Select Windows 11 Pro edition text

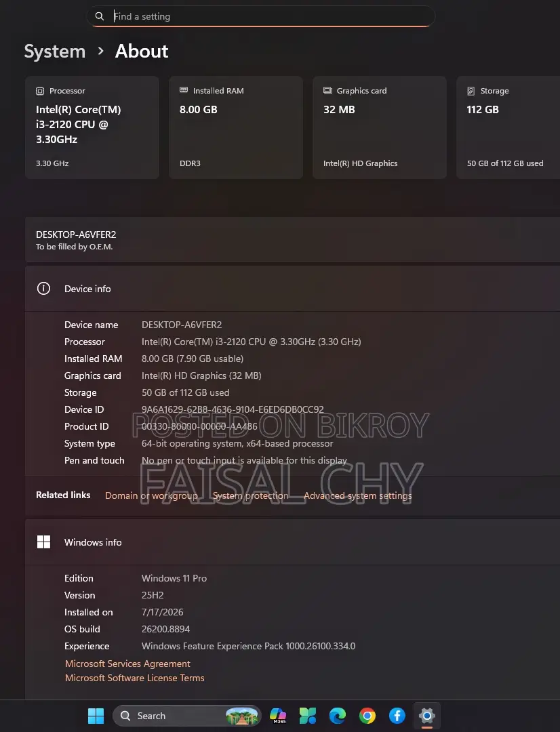tap(174, 578)
